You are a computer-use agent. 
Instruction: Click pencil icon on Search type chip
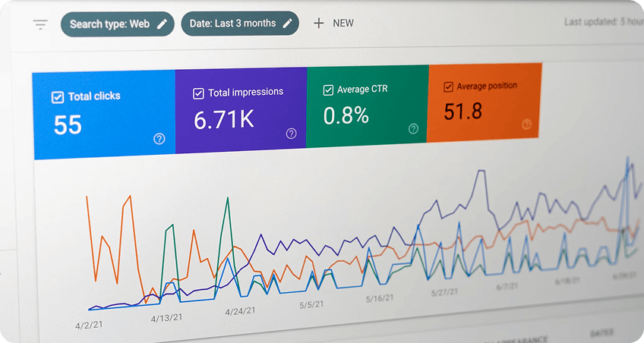pos(162,24)
